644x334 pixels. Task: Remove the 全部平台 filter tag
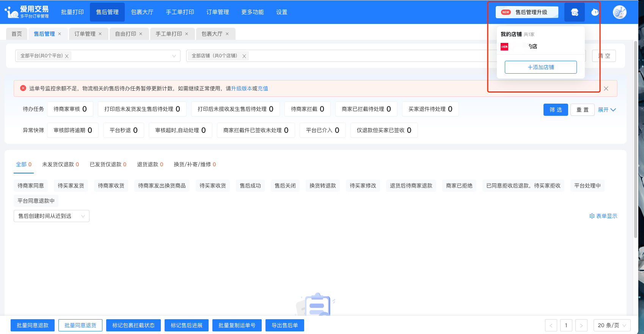point(67,56)
